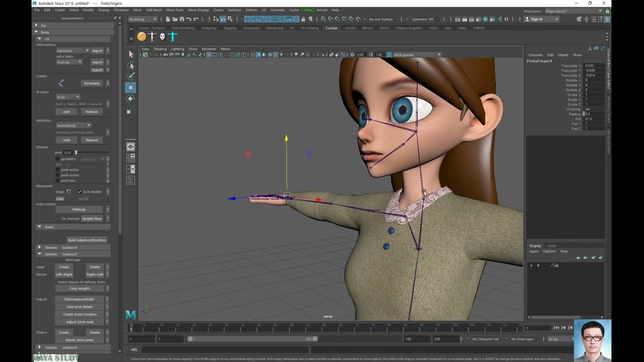This screenshot has height=362, width=644.
Task: Switch to the Rigging shelf tab
Action: pyautogui.click(x=230, y=28)
